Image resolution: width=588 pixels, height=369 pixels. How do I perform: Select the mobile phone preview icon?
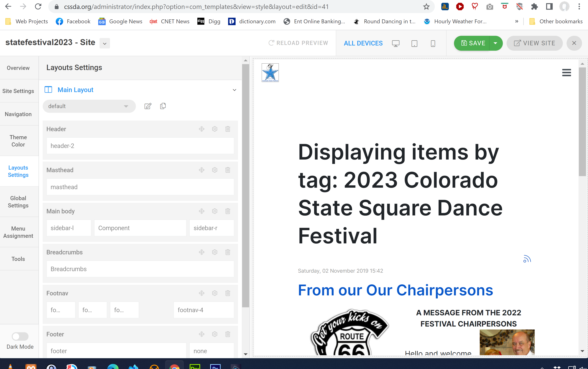433,43
